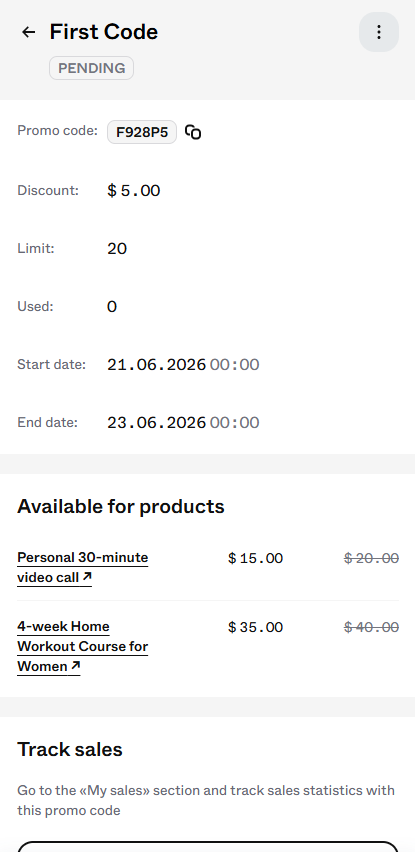Click the First Code title

104,32
